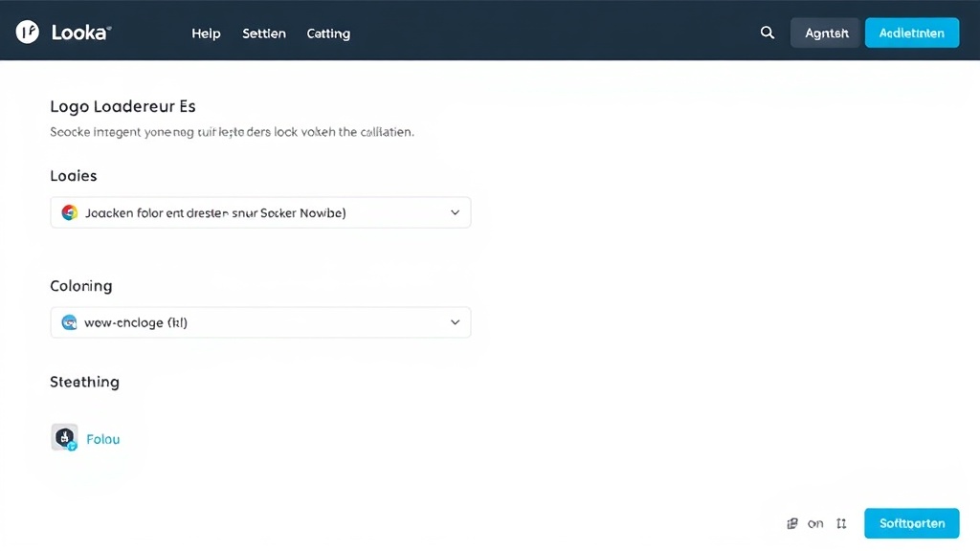Click the 'Logo Loadereur Es' heading
This screenshot has height=551, width=980.
[x=123, y=106]
